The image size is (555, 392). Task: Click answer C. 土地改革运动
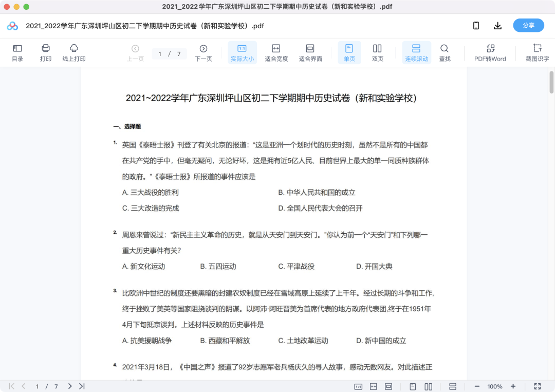[303, 341]
